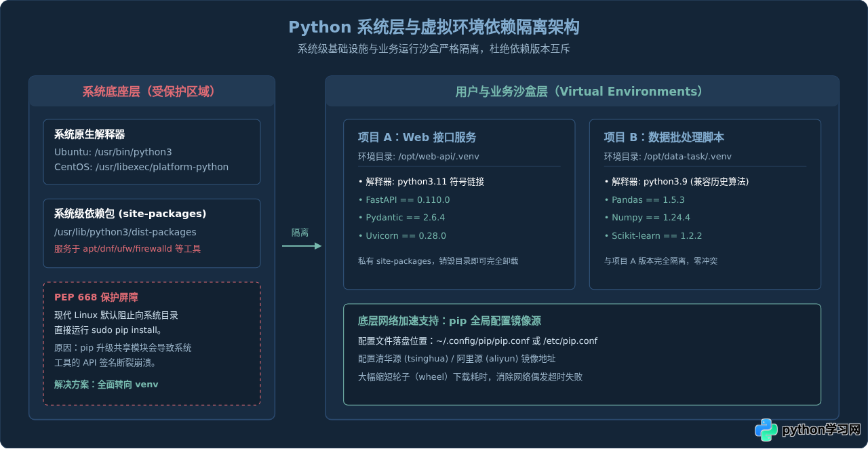Click "原因：pip 升级共享模块会导致系统" line
Viewport: 868px width, 449px height.
click(123, 348)
